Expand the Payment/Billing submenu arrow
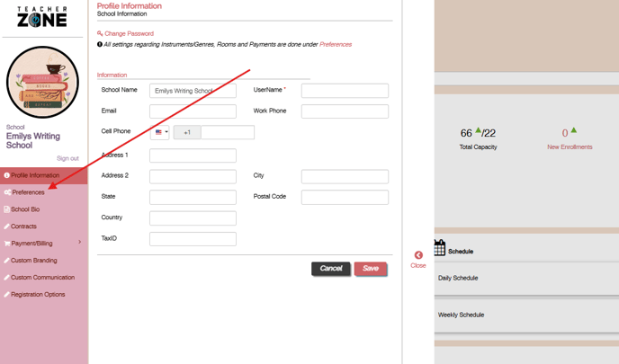Image resolution: width=619 pixels, height=364 pixels. [80, 243]
